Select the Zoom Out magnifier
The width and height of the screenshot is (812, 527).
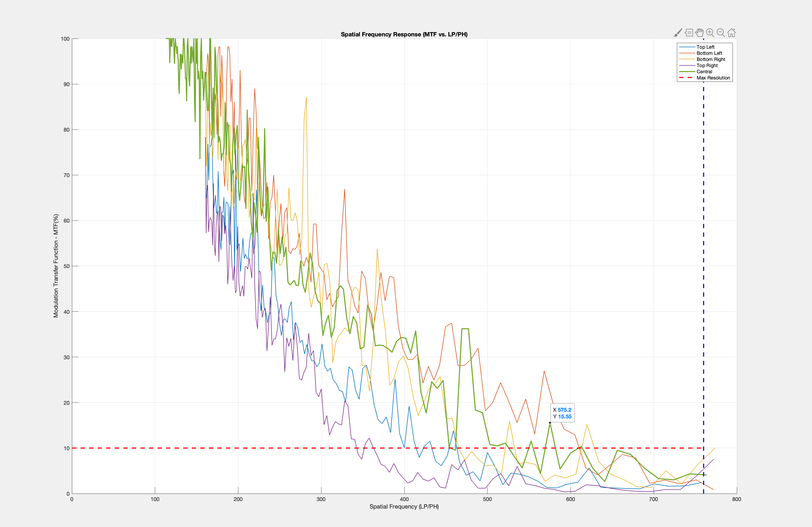coord(721,33)
